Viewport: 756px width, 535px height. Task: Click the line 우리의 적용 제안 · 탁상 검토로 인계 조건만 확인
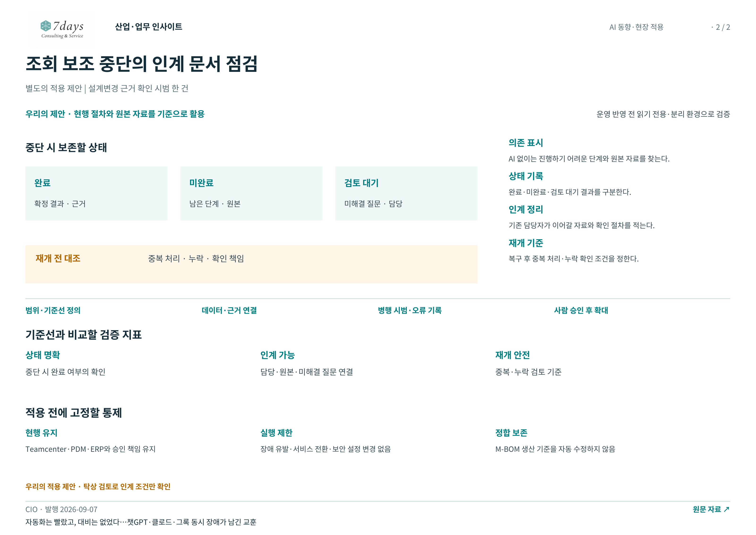tap(98, 487)
